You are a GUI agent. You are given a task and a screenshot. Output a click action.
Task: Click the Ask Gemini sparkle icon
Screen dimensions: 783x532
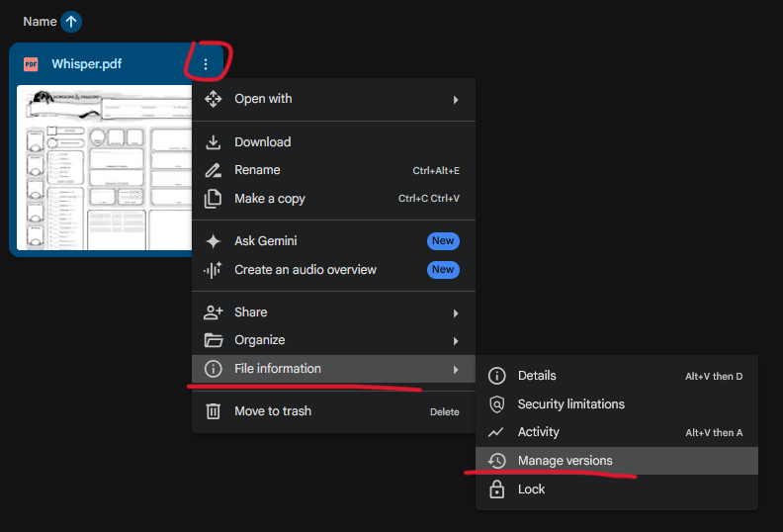214,241
